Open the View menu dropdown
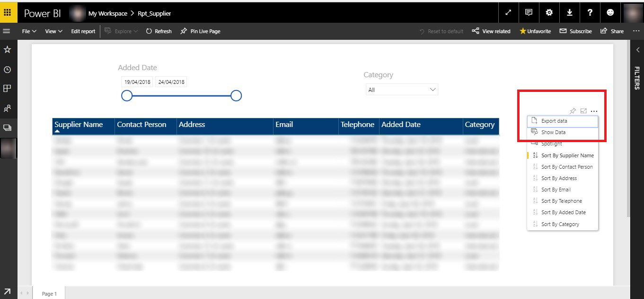This screenshot has height=299, width=644. tap(53, 31)
